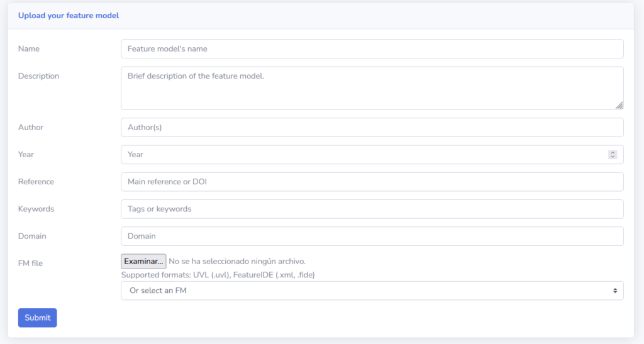Click the Description label text

[x=38, y=76]
